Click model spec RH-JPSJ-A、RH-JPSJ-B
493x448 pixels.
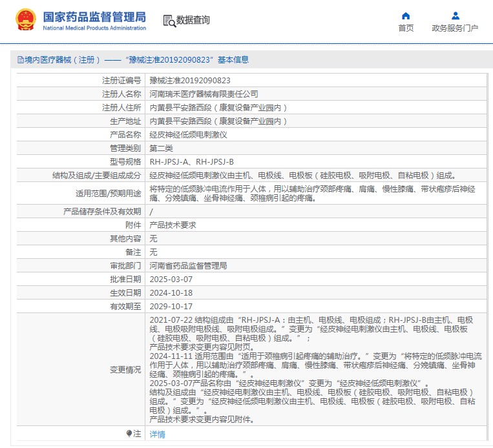(191, 162)
